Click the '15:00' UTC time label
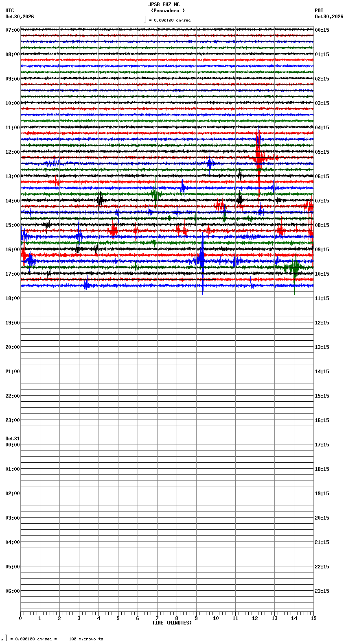 [13, 225]
